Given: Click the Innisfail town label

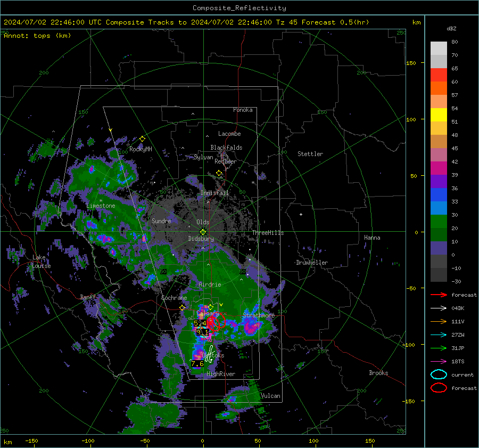Looking at the screenshot, I should pyautogui.click(x=214, y=193).
